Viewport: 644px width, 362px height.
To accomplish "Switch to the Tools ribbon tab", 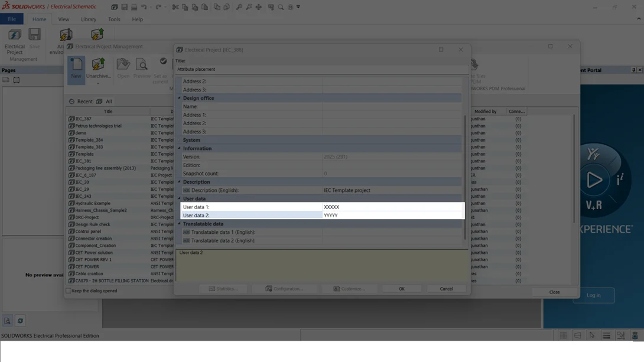I will (114, 19).
